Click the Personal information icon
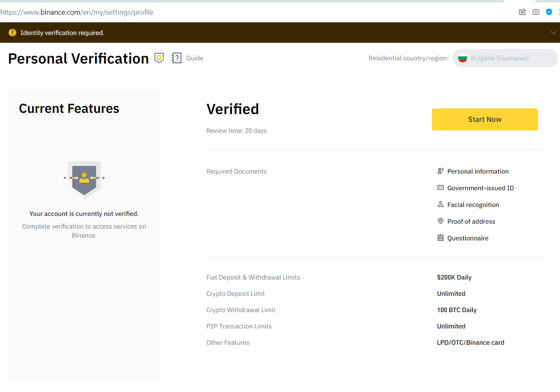This screenshot has height=392, width=560. (x=440, y=171)
